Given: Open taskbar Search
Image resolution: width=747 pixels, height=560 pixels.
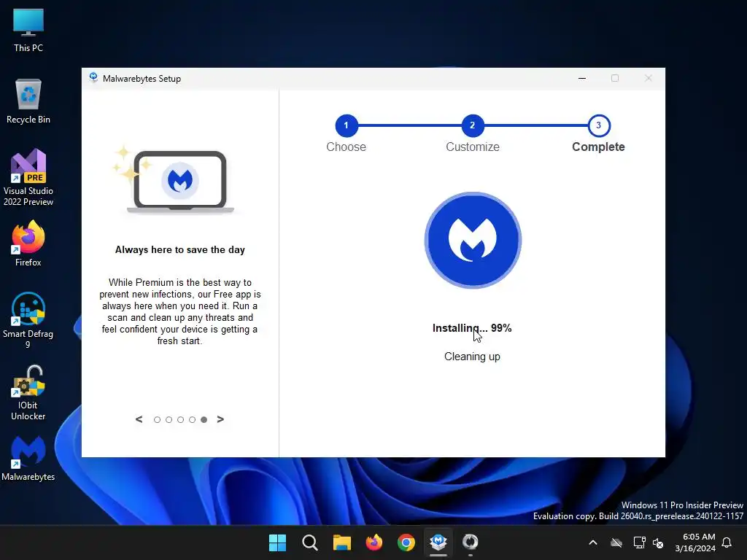Looking at the screenshot, I should [309, 542].
